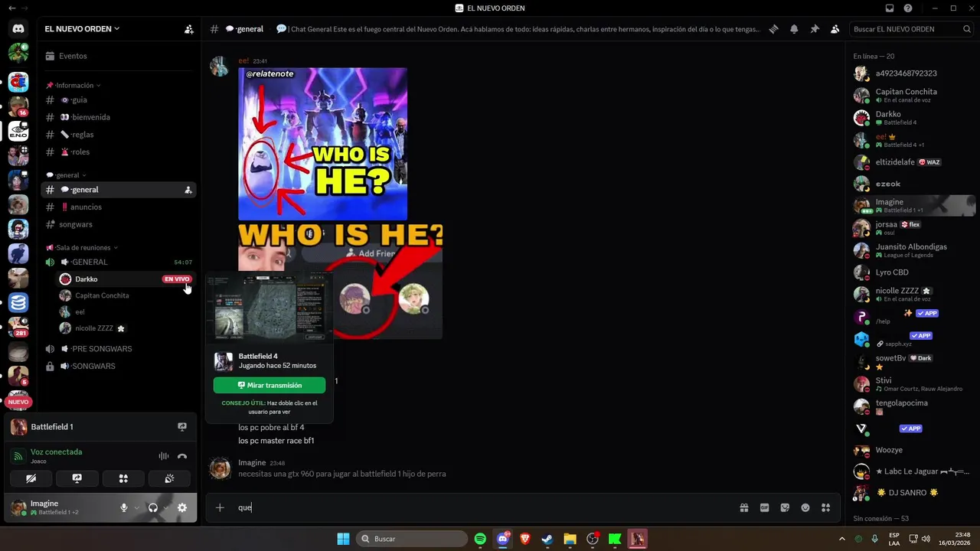The height and width of the screenshot is (551, 980).
Task: Click member eltizidelafe in member list
Action: click(913, 162)
